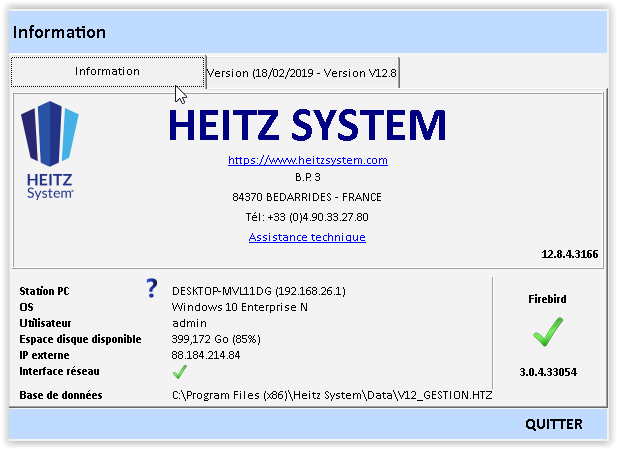Click the Utilisateur label
This screenshot has height=449, width=617.
point(45,323)
